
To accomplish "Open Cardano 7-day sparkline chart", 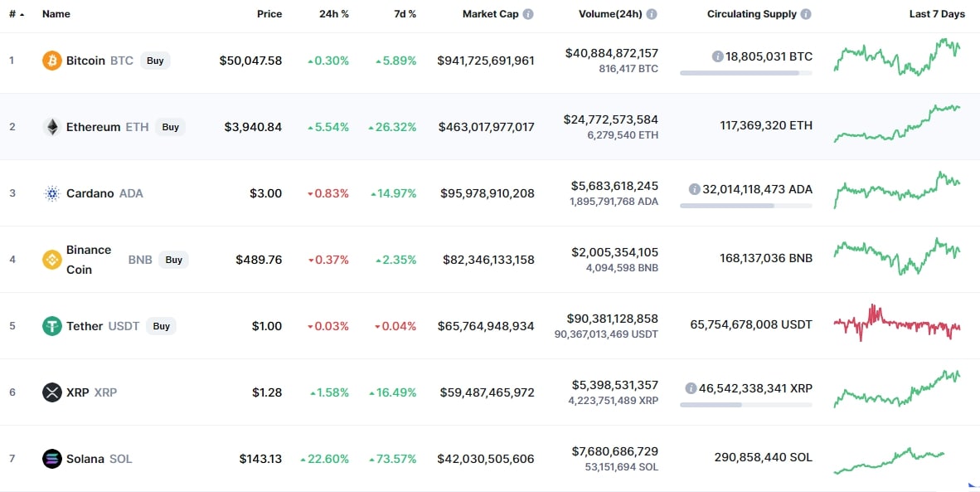I will coord(897,190).
